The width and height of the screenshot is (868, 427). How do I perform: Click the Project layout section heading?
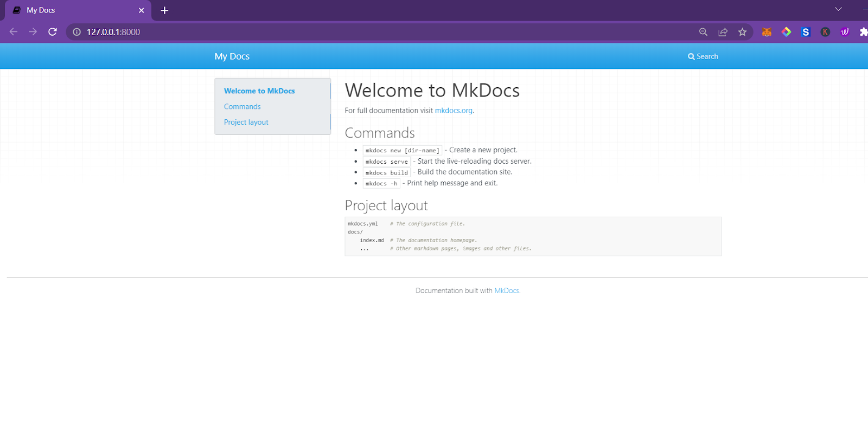pos(386,205)
